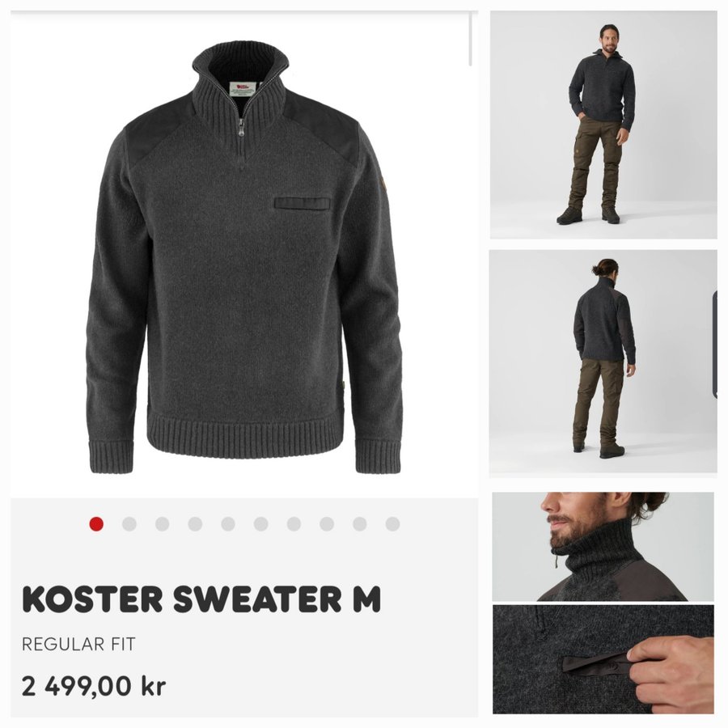Click the 2 499,00 kr price
728x728 pixels.
pos(94,686)
